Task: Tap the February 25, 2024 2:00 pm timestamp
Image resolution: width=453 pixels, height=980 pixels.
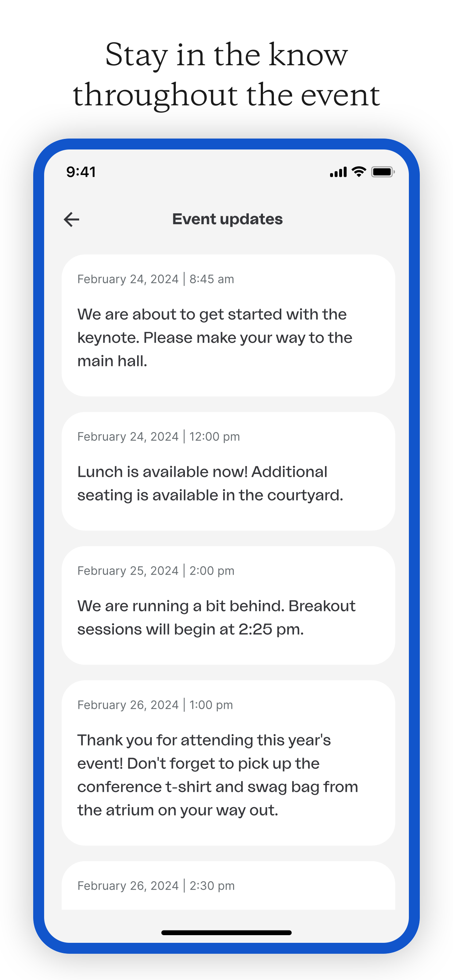Action: coord(156,571)
